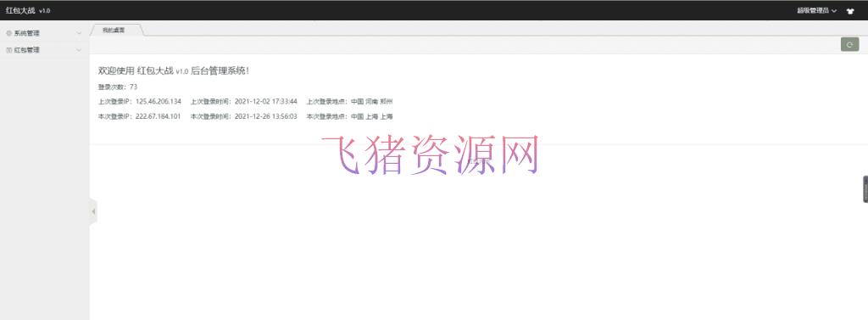Expand the 红包管理 menu

[x=44, y=50]
